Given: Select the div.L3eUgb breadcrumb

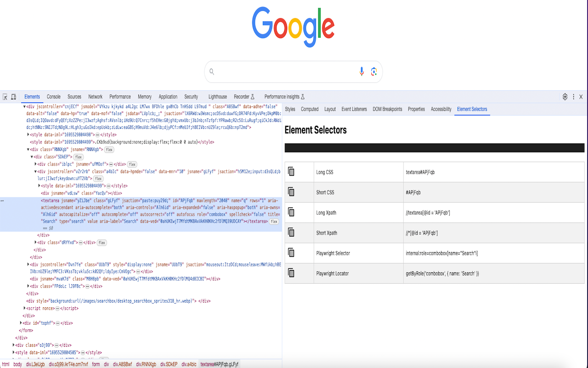Looking at the screenshot, I should tap(35, 364).
